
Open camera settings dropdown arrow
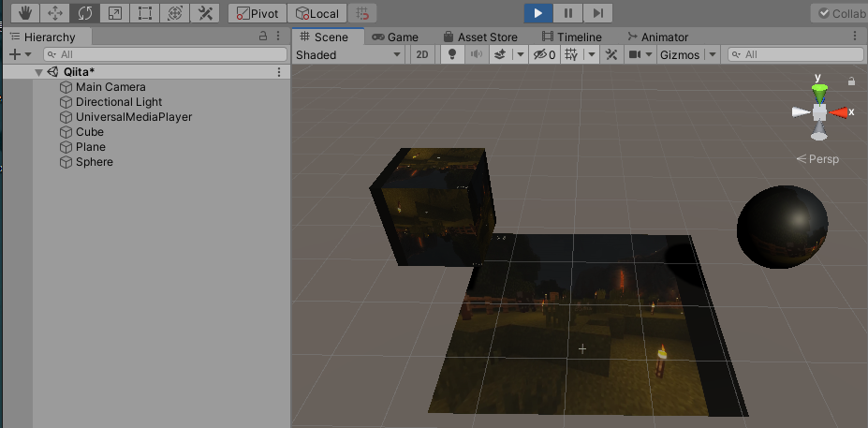pos(649,54)
